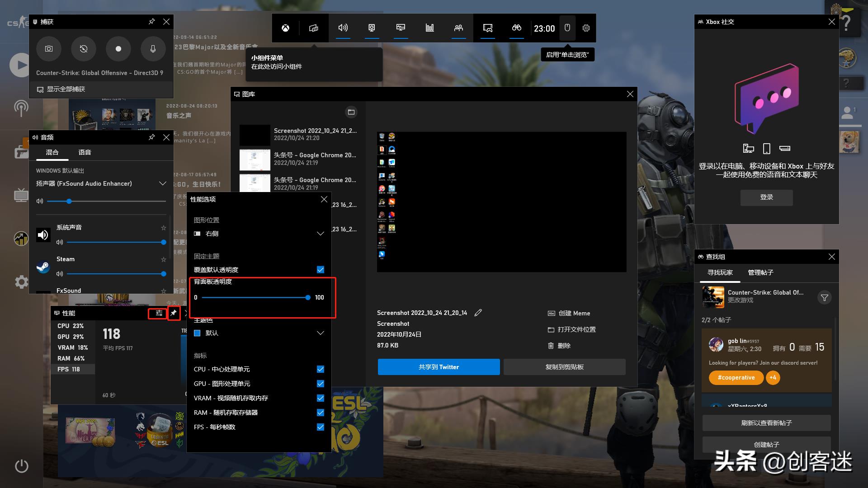Expand the FxSound speaker output dropdown

point(101,183)
